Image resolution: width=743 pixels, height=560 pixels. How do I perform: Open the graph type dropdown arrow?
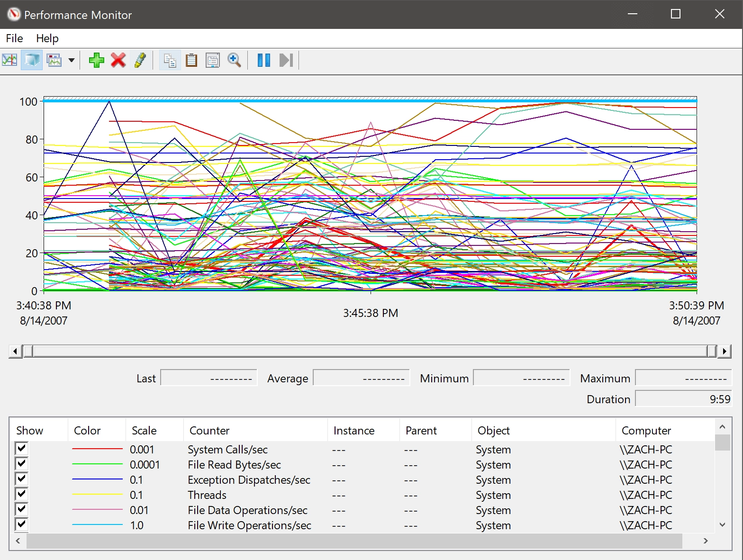tap(72, 60)
